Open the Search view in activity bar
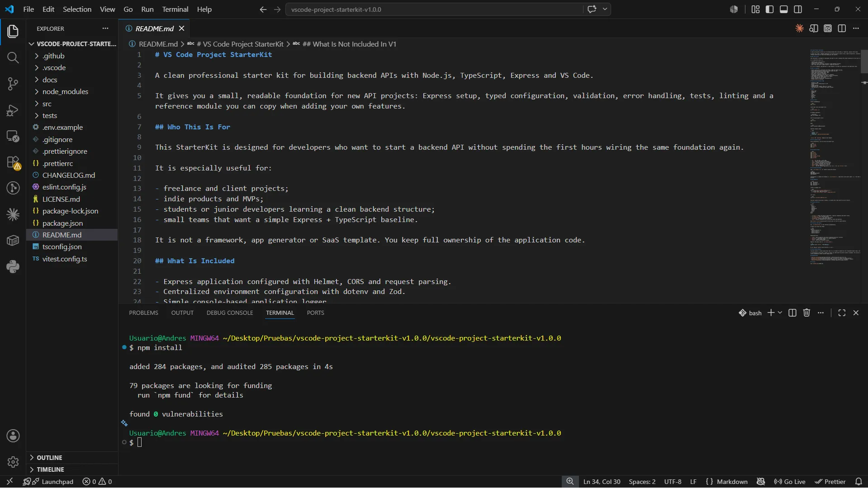Viewport: 868px width, 488px height. pos(13,57)
